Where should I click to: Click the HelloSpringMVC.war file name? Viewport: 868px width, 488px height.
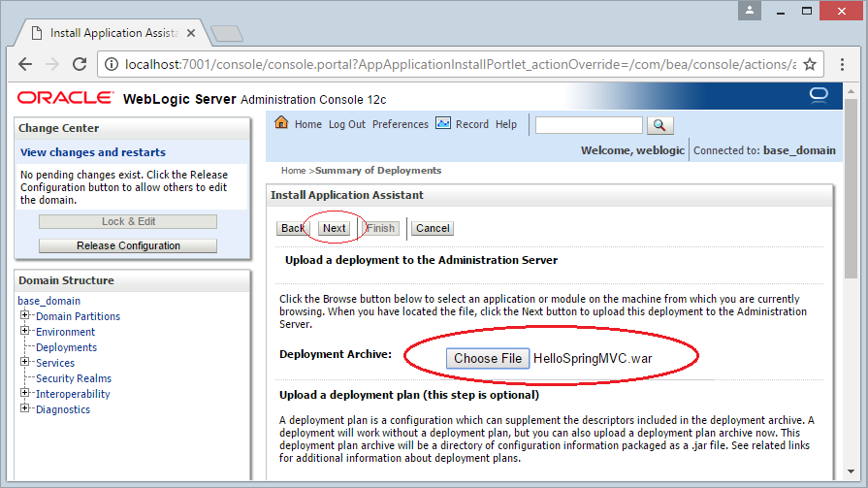(x=593, y=358)
